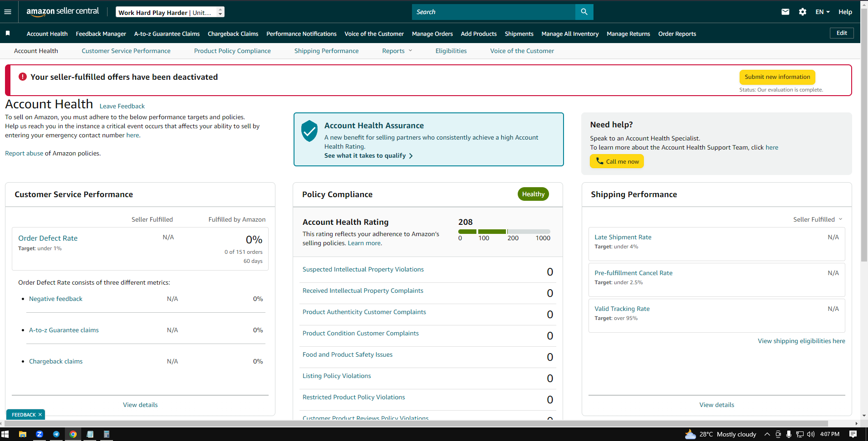Click the Edit bookmarks button

842,33
